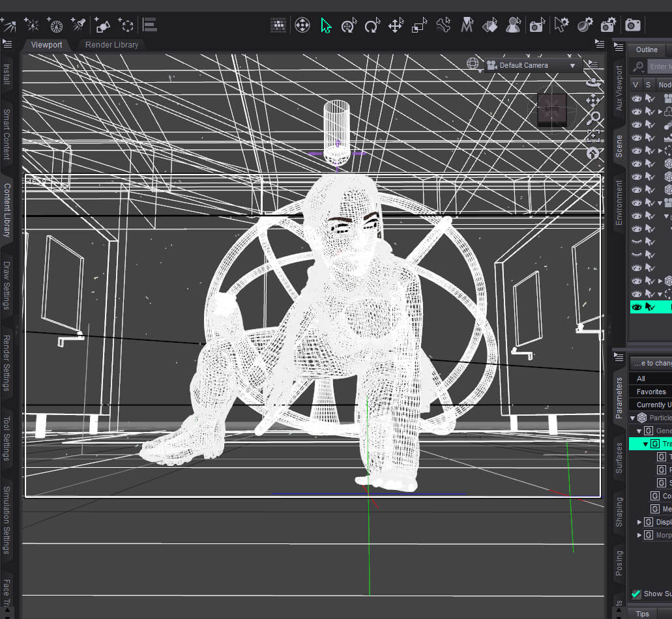Open the Surface Selection tool
The width and height of the screenshot is (672, 619).
click(490, 25)
